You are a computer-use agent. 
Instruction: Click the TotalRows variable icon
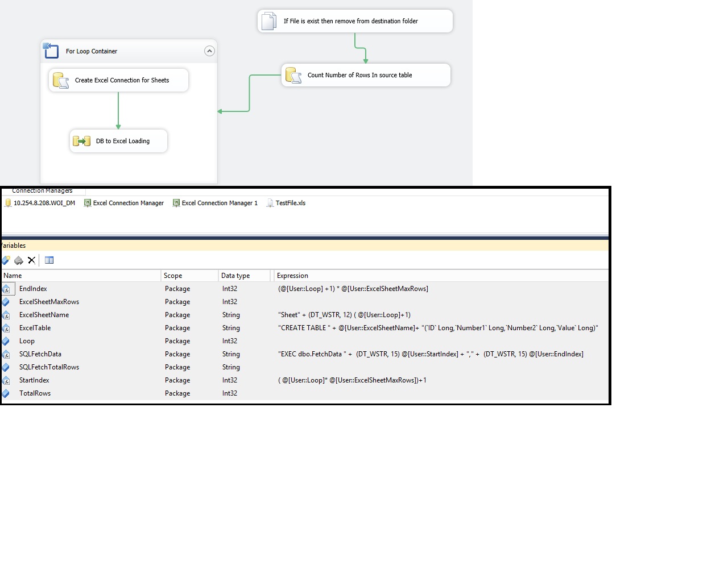6,393
